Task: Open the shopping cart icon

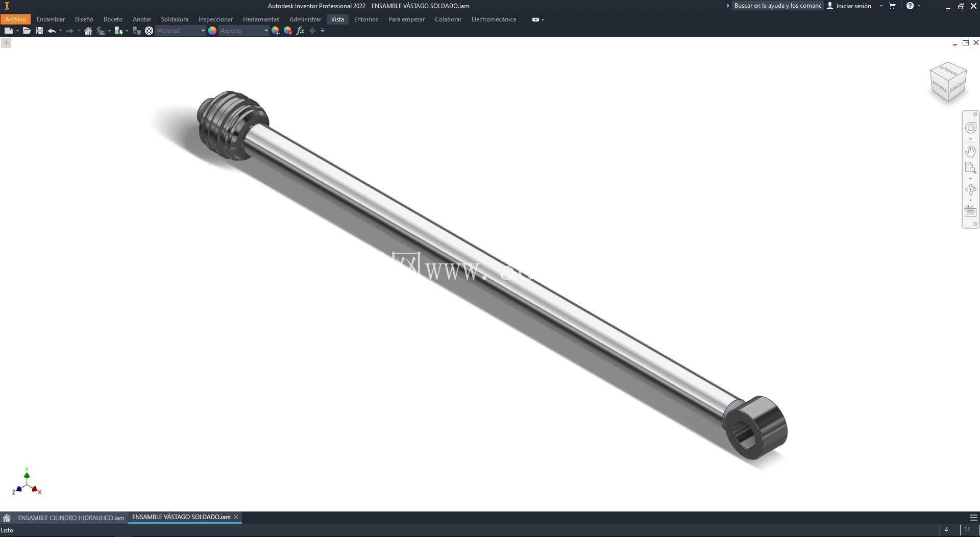Action: point(892,6)
